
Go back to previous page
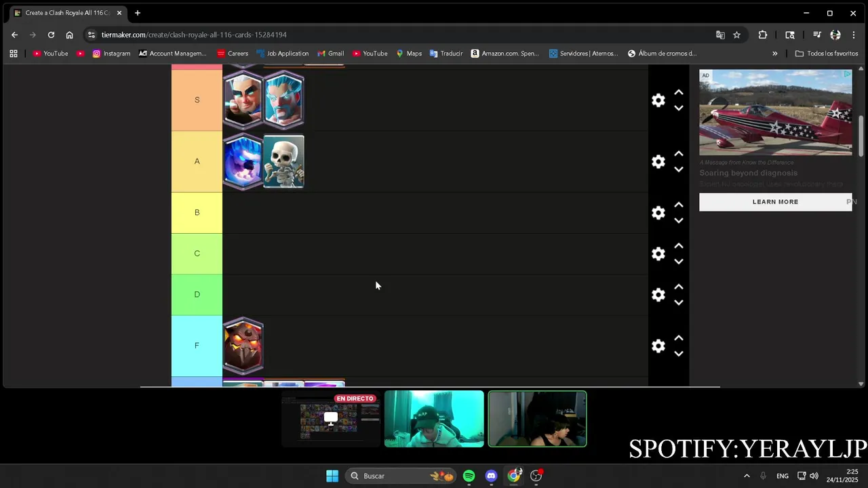pyautogui.click(x=15, y=35)
